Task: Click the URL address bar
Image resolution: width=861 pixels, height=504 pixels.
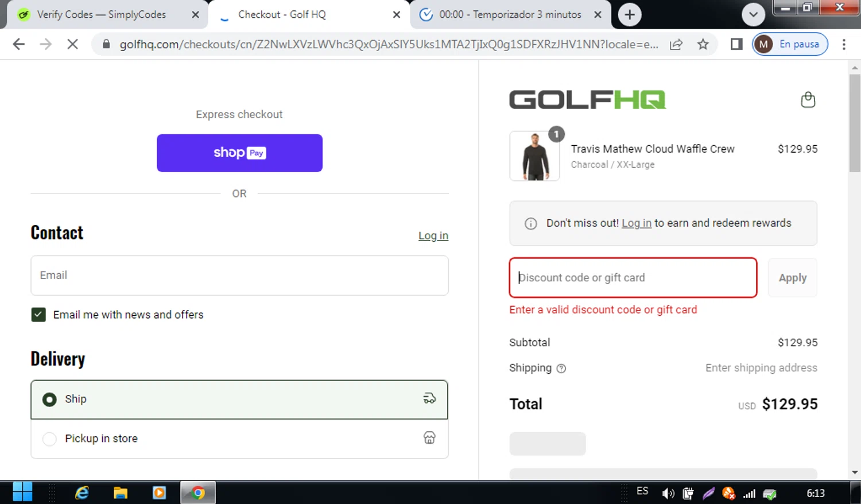Action: pyautogui.click(x=389, y=44)
